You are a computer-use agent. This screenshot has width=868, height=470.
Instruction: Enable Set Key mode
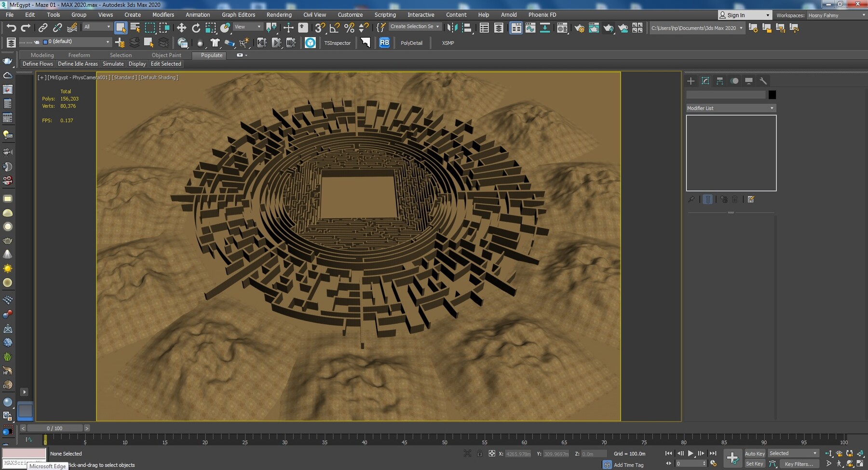[x=755, y=463]
